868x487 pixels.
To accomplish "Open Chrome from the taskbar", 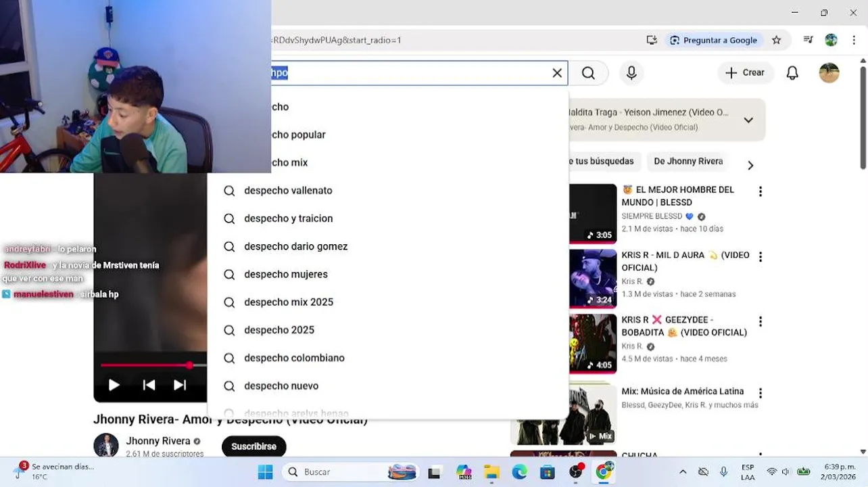I will 603,472.
